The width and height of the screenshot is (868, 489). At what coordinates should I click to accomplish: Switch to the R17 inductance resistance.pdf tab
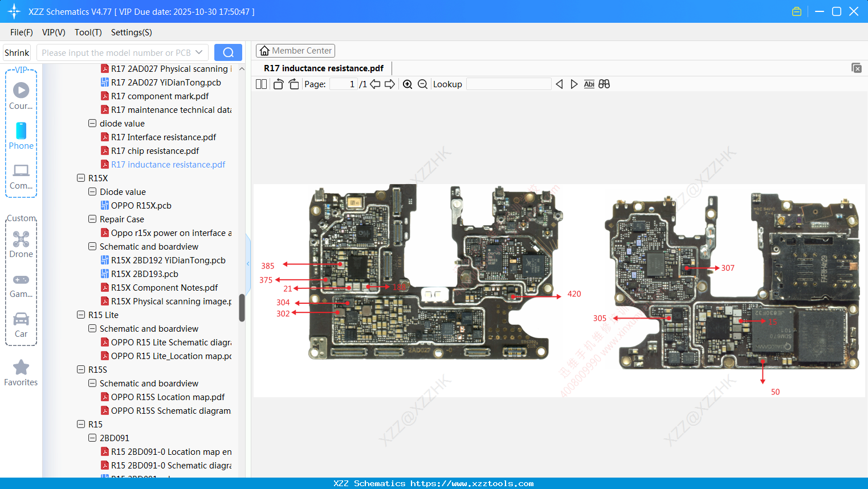tap(323, 68)
